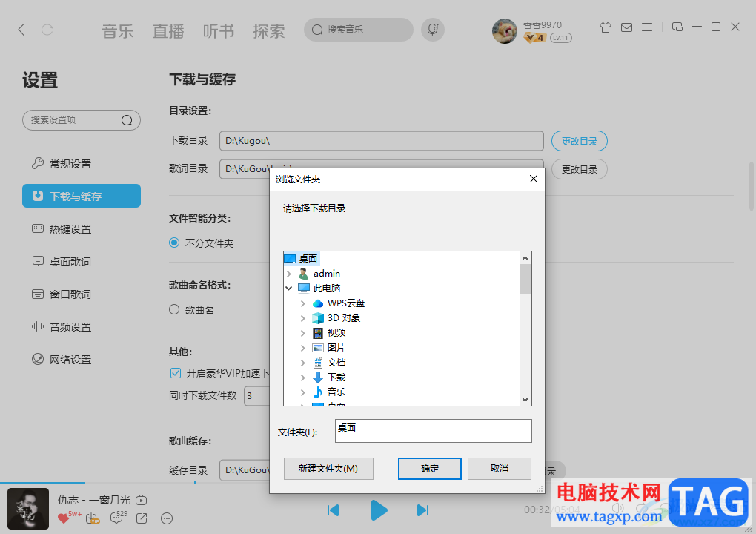Click the 下载目录 path field
Viewport: 756px width, 534px height.
pos(382,141)
